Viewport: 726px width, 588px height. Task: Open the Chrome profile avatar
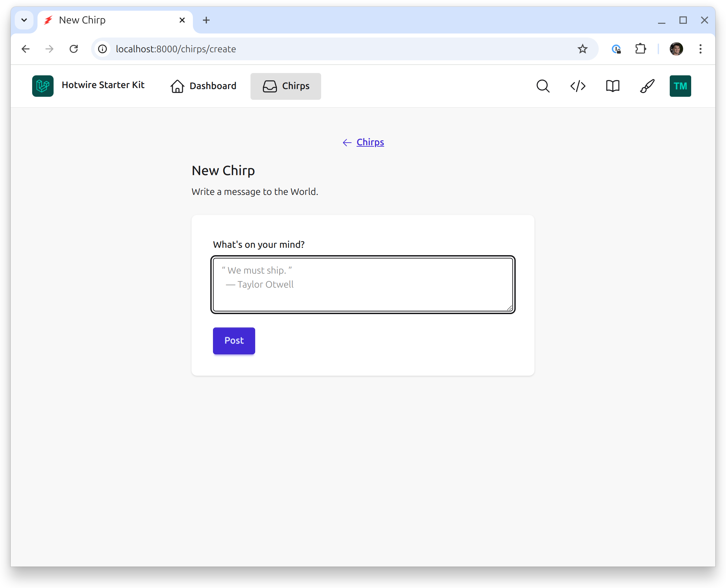(x=676, y=49)
